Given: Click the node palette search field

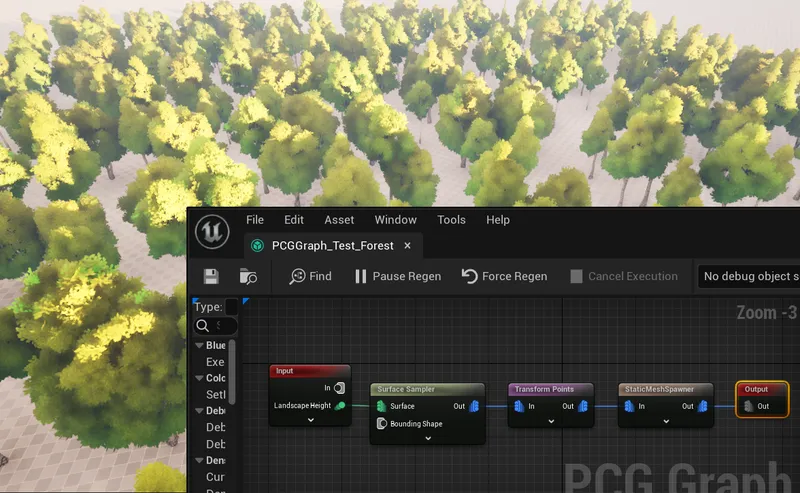Looking at the screenshot, I should tap(215, 326).
